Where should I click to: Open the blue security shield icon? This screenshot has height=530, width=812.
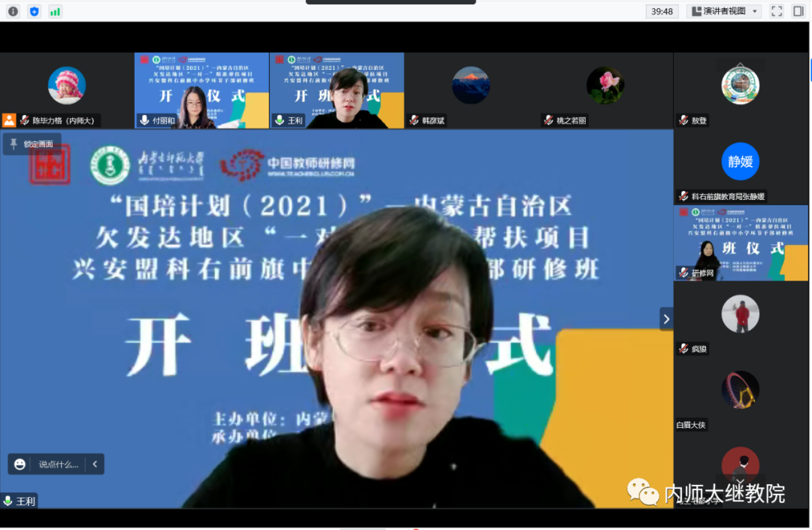point(34,11)
